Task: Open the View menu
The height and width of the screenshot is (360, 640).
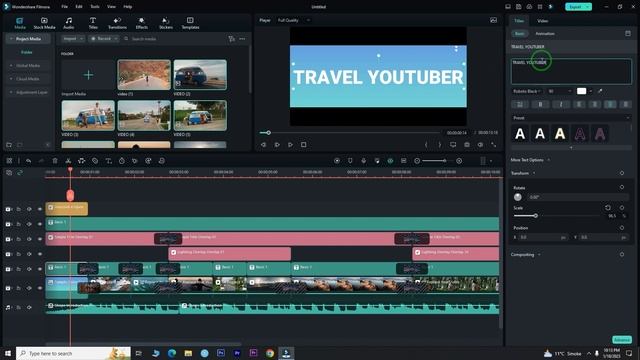Action: [x=111, y=7]
